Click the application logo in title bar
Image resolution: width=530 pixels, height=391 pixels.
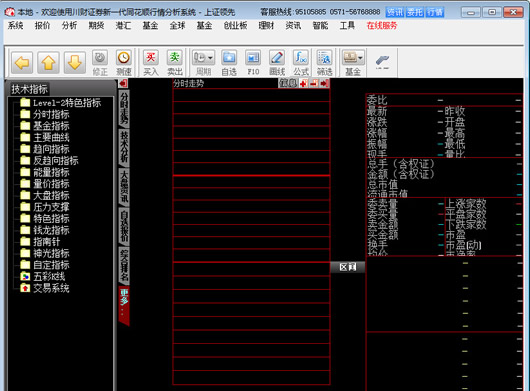pyautogui.click(x=10, y=13)
